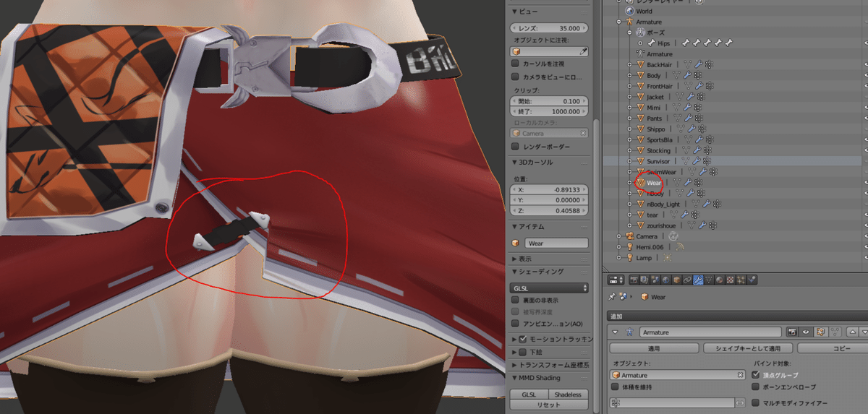Click the 適用 apply button
Image resolution: width=868 pixels, height=414 pixels.
654,348
